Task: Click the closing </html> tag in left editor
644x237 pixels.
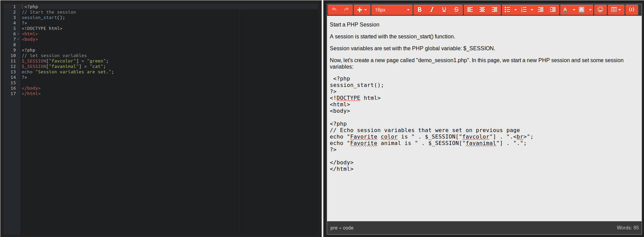Action: pos(31,94)
